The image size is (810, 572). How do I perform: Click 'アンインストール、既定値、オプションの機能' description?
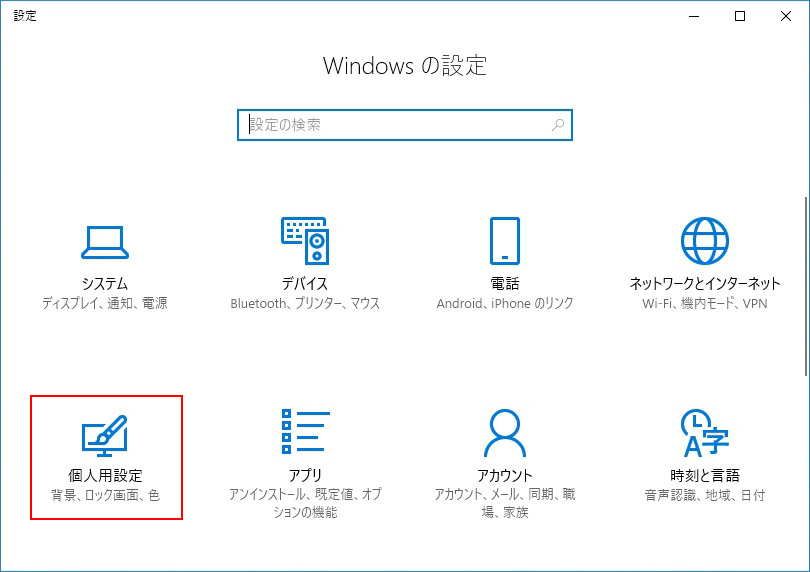305,503
